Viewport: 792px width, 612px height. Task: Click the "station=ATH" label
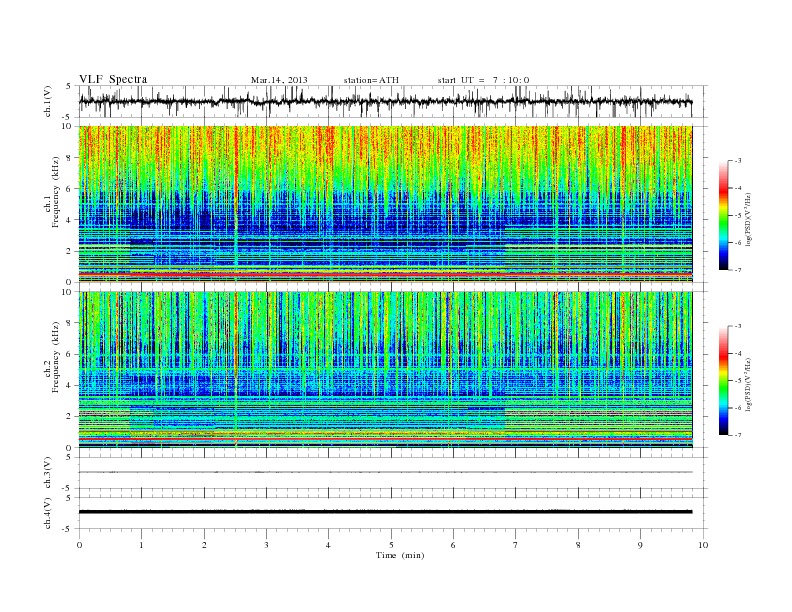[371, 80]
